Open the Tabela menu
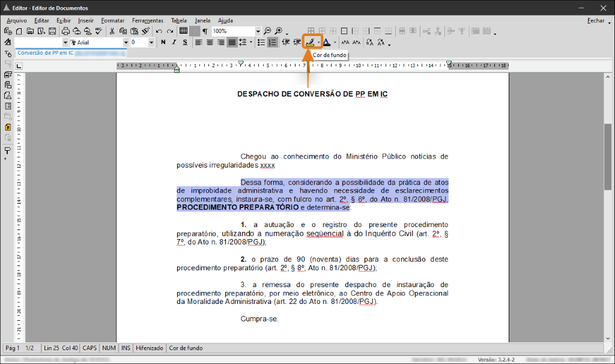 (x=179, y=20)
